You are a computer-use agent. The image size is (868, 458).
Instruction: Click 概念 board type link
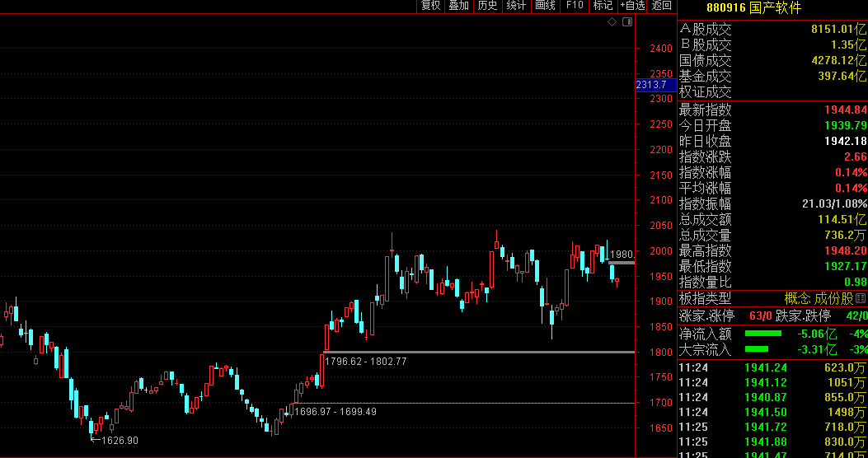coord(798,299)
